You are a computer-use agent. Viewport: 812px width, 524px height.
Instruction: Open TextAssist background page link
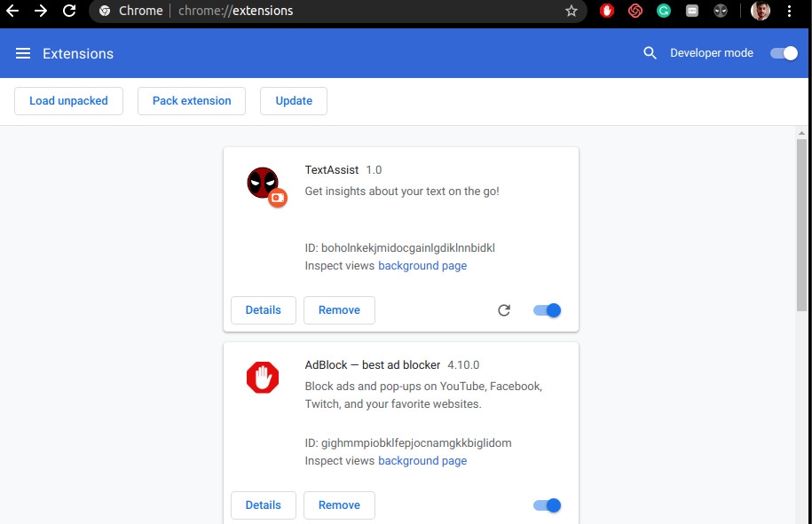point(422,266)
